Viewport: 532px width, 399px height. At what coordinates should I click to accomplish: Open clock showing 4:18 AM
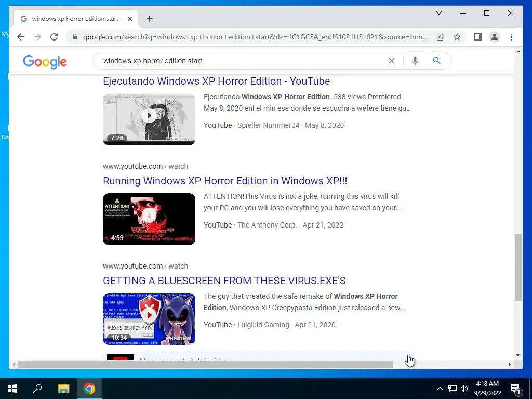point(487,389)
